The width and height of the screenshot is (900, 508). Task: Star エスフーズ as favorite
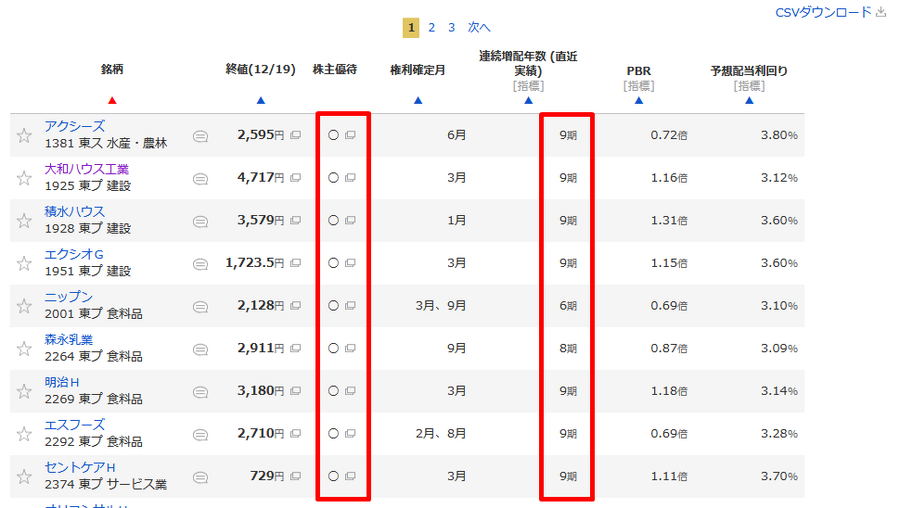point(24,434)
